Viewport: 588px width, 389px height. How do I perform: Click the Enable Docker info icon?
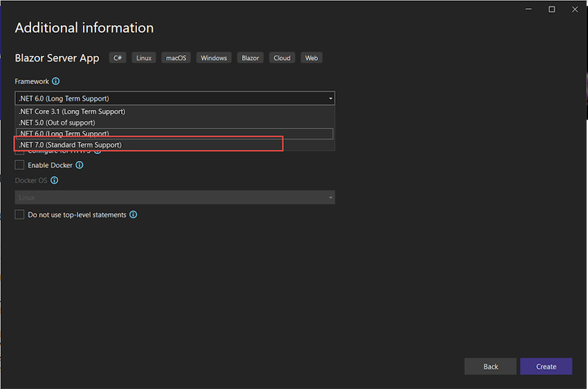pos(80,165)
